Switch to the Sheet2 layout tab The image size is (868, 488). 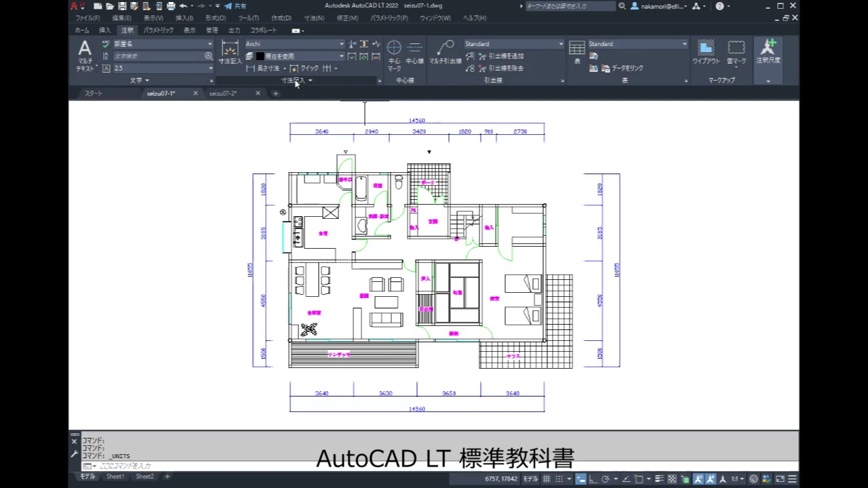[x=144, y=476]
